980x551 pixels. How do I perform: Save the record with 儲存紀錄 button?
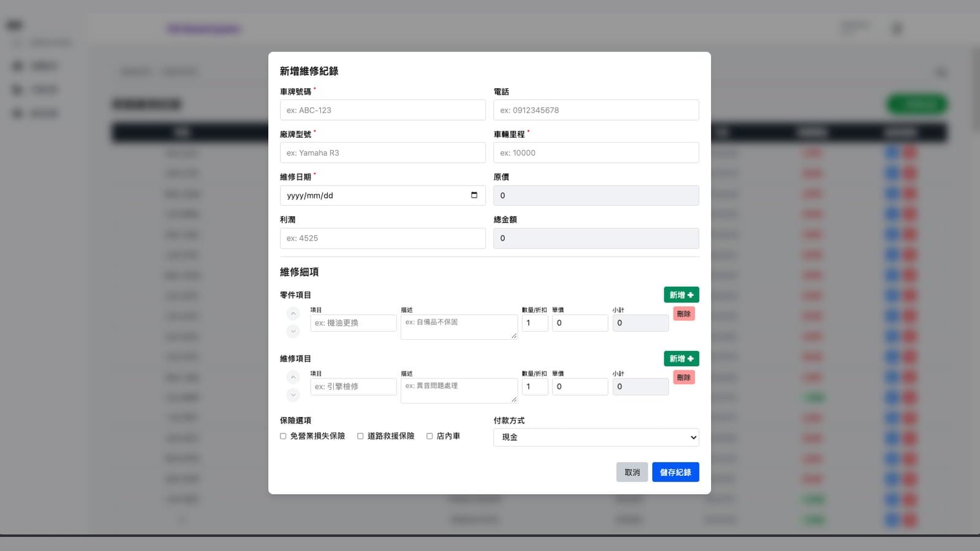[x=676, y=472]
